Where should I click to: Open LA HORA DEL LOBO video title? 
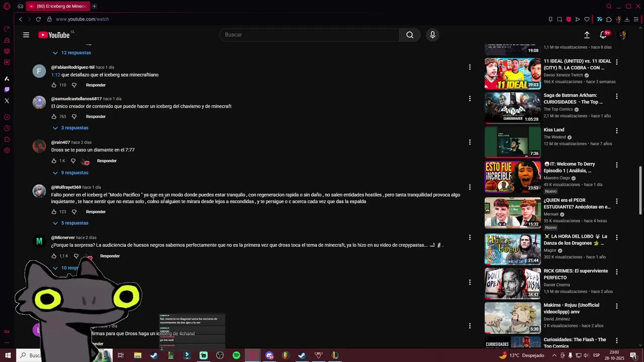click(x=576, y=240)
